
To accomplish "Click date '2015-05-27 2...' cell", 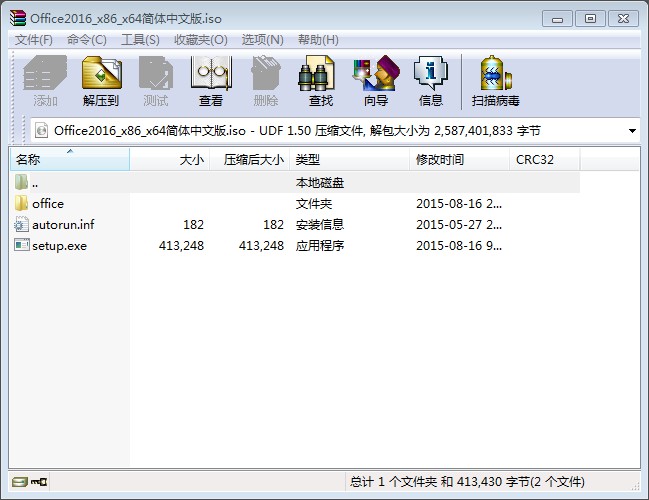I will click(x=459, y=225).
